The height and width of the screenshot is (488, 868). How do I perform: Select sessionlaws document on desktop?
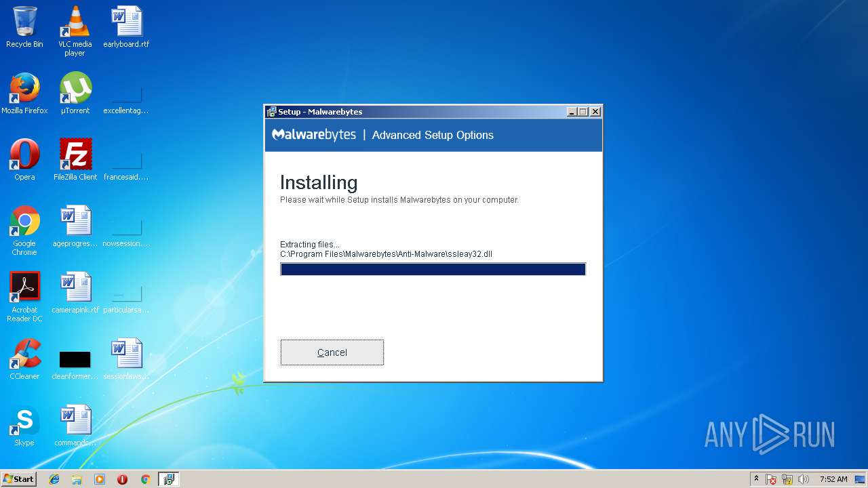coord(126,359)
